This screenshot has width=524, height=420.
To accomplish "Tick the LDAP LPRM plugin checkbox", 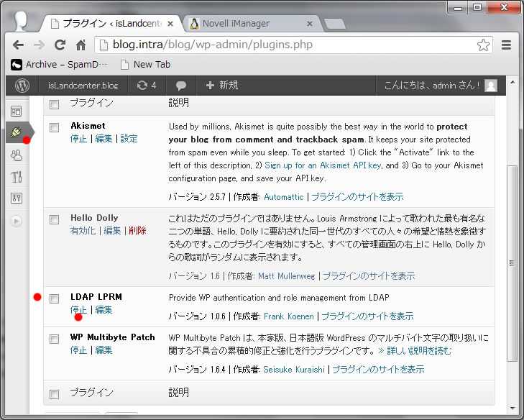I will [x=54, y=298].
